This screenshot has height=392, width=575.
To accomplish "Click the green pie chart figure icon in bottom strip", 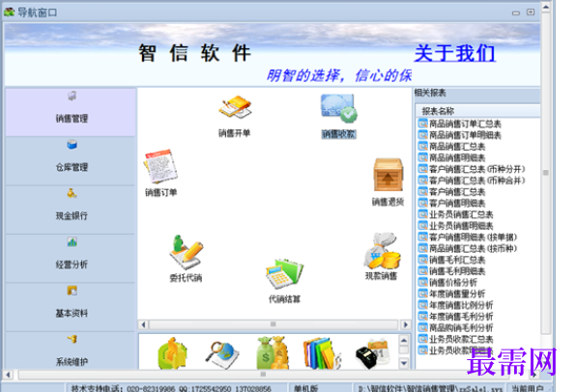I will pyautogui.click(x=172, y=352).
